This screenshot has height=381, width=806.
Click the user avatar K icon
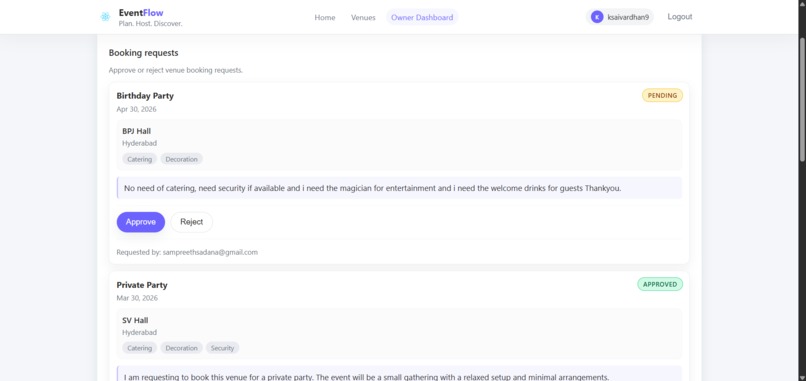coord(597,17)
